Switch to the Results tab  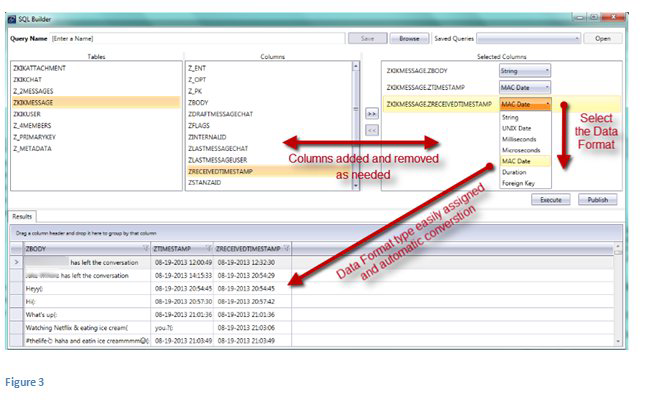[x=24, y=215]
